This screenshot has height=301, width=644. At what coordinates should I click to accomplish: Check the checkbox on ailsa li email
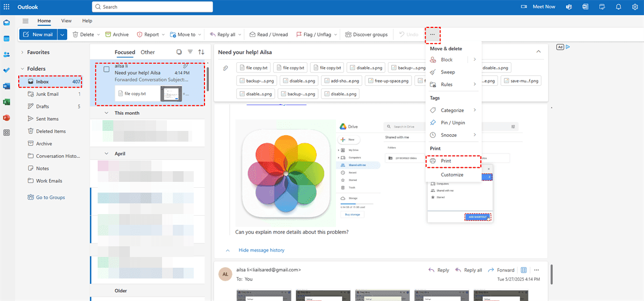[x=106, y=69]
